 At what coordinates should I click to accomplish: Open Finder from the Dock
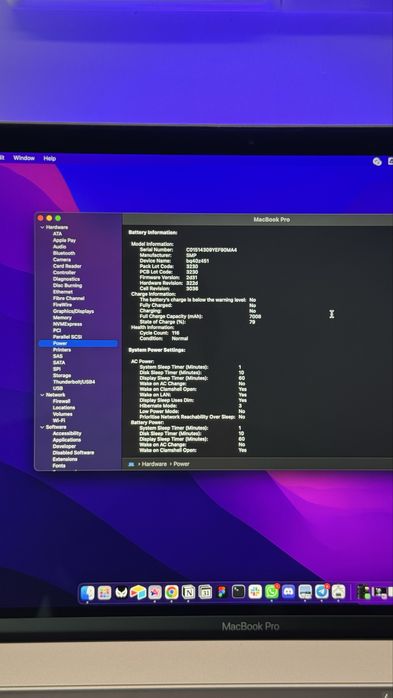coord(88,592)
